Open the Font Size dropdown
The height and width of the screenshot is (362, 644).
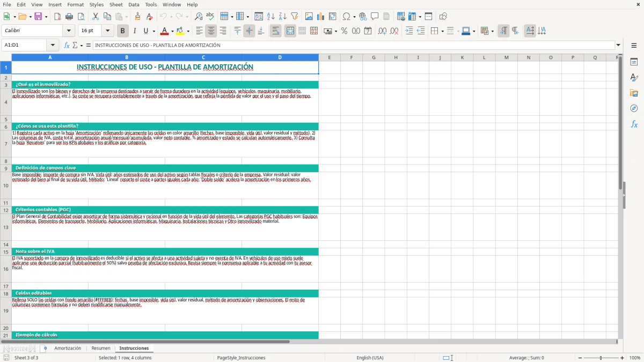107,31
